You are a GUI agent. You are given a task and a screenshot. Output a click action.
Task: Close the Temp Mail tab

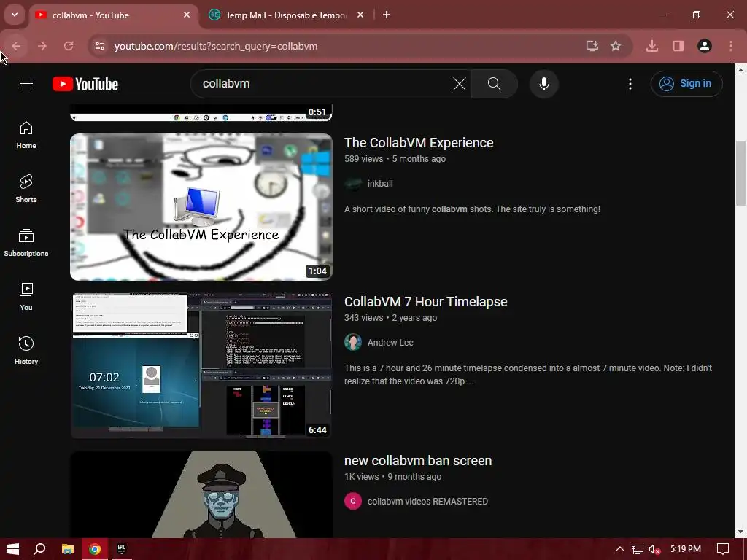[360, 15]
